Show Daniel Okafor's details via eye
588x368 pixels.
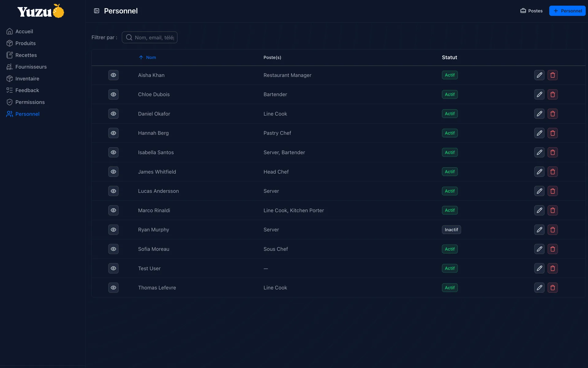tap(113, 114)
